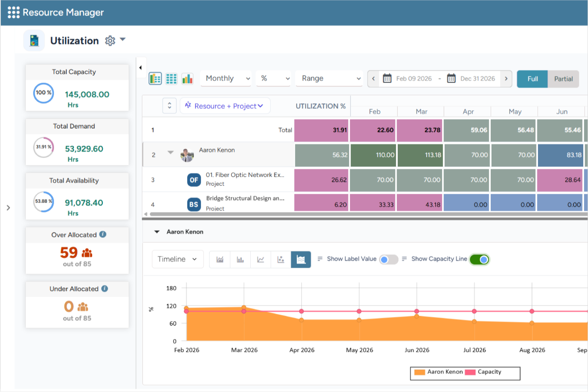Switch to Full allocation view
Viewport: 588px width, 392px height.
(x=532, y=79)
